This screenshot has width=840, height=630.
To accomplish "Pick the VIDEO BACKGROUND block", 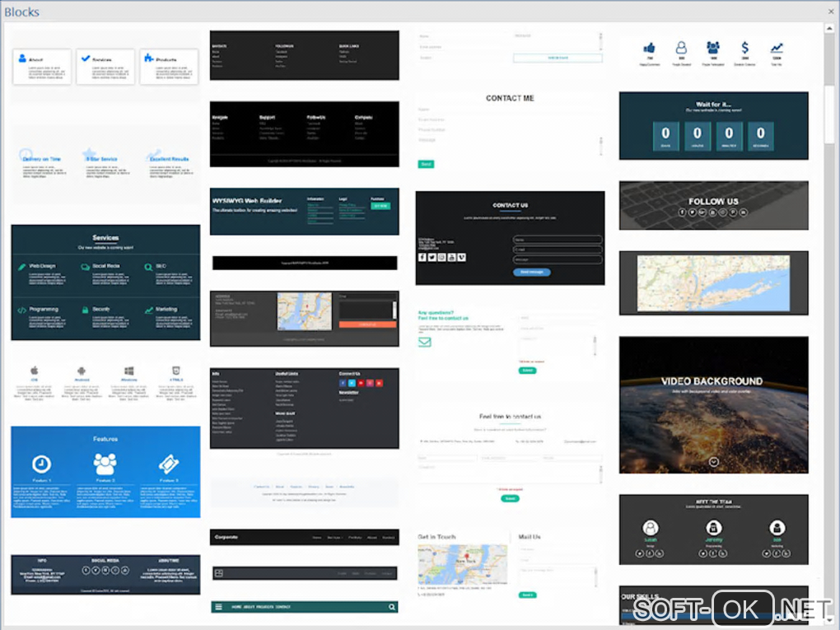I will click(x=713, y=405).
